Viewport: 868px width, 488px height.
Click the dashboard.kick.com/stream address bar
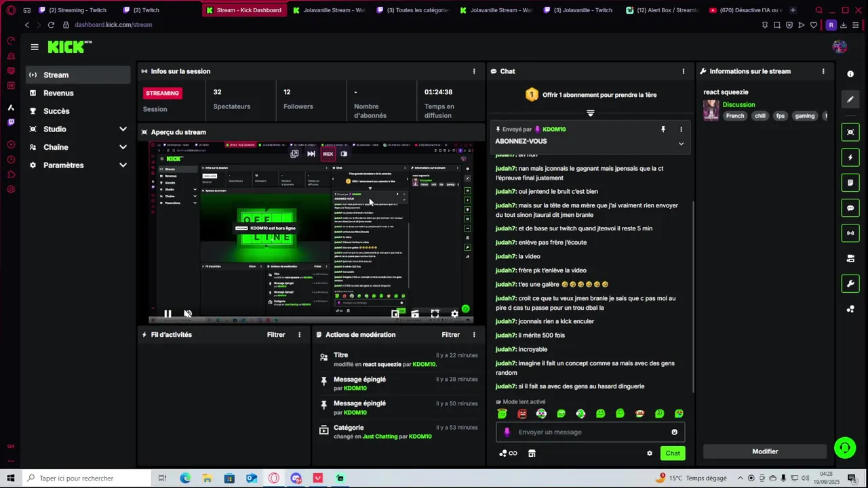tap(113, 25)
